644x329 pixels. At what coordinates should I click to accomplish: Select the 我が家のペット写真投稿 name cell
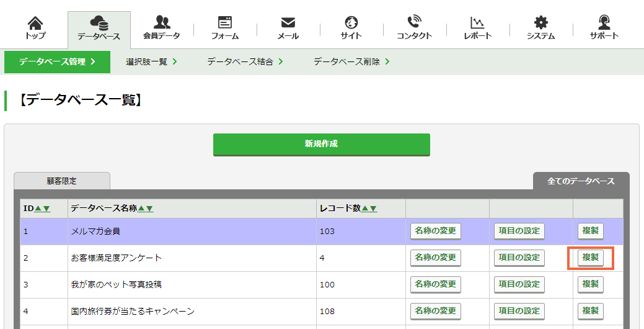tap(192, 284)
